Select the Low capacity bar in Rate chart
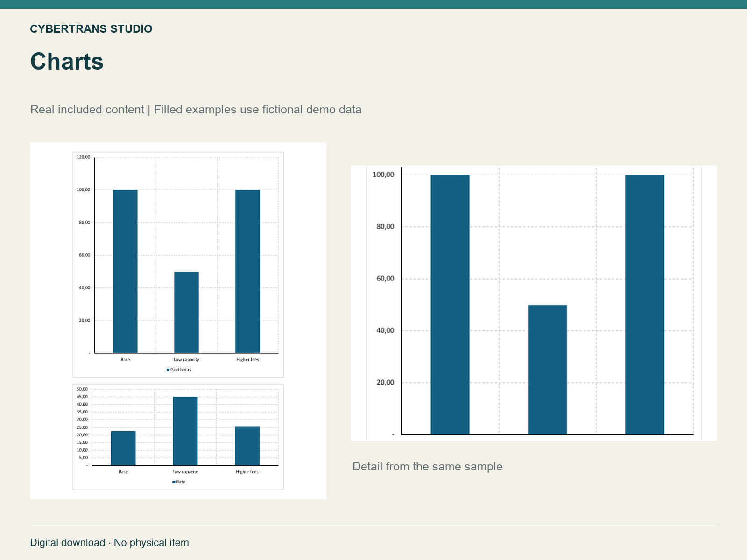This screenshot has width=747, height=560. (x=185, y=431)
